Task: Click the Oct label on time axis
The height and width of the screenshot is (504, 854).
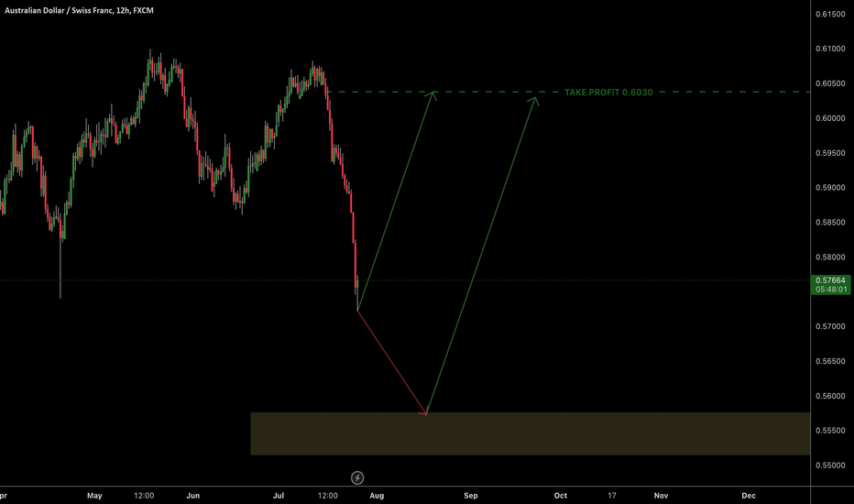Action: (561, 495)
